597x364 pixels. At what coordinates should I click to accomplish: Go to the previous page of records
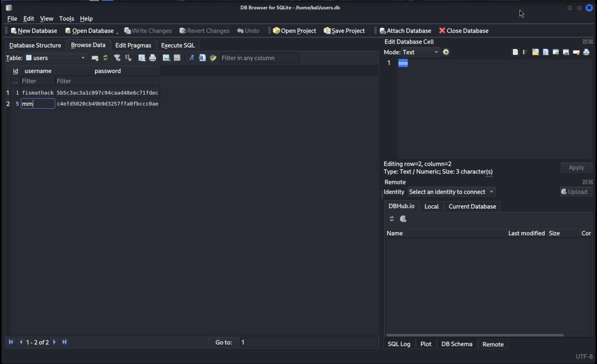[21, 342]
